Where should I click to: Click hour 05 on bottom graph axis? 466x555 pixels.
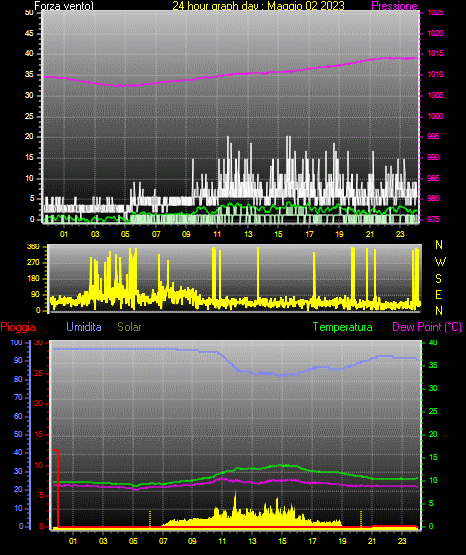point(133,541)
